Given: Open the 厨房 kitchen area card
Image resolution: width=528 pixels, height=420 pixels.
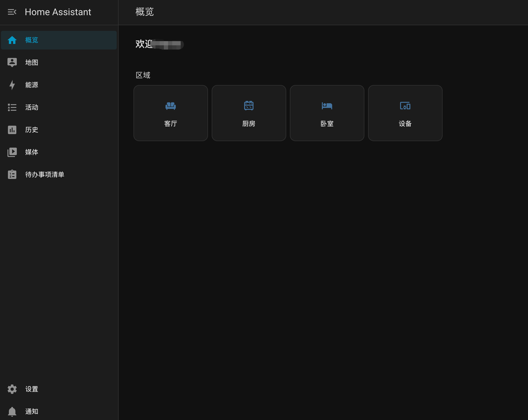Looking at the screenshot, I should (249, 113).
